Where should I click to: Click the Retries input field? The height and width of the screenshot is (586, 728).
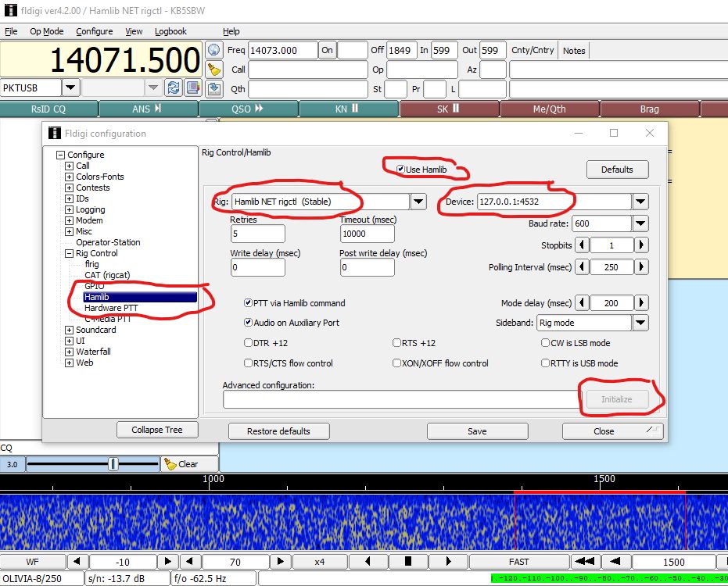coord(258,234)
